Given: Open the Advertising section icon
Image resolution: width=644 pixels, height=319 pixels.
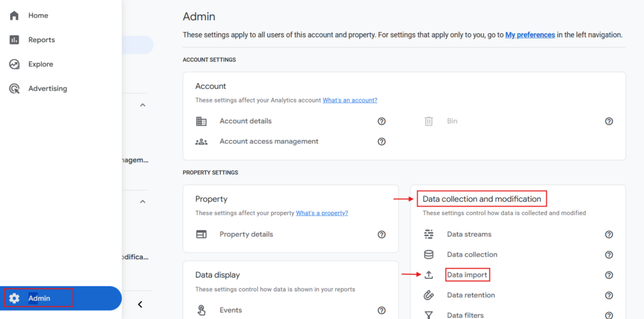Looking at the screenshot, I should click(14, 89).
